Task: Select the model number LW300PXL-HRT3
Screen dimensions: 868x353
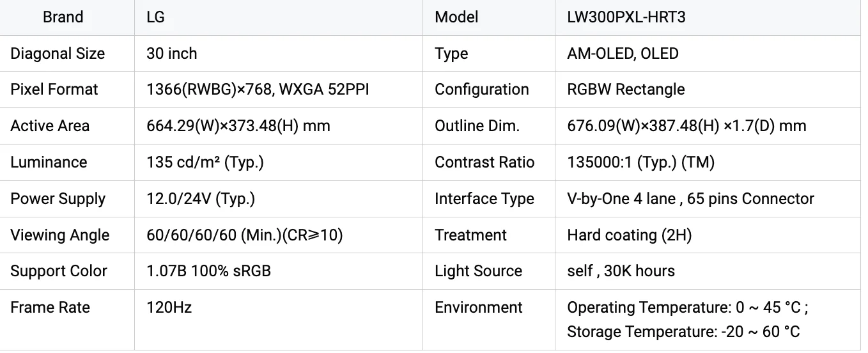Action: coord(626,17)
